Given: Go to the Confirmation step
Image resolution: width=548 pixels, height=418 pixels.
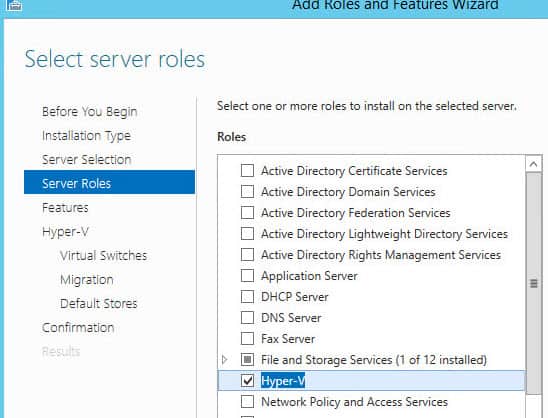Looking at the screenshot, I should click(78, 327).
